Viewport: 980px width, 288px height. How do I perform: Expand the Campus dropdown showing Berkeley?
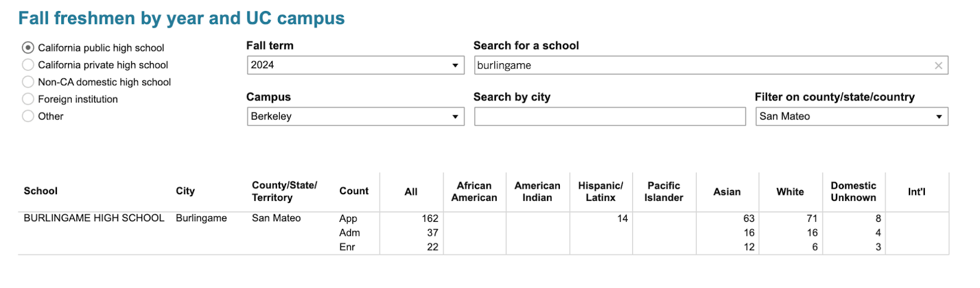(x=355, y=116)
